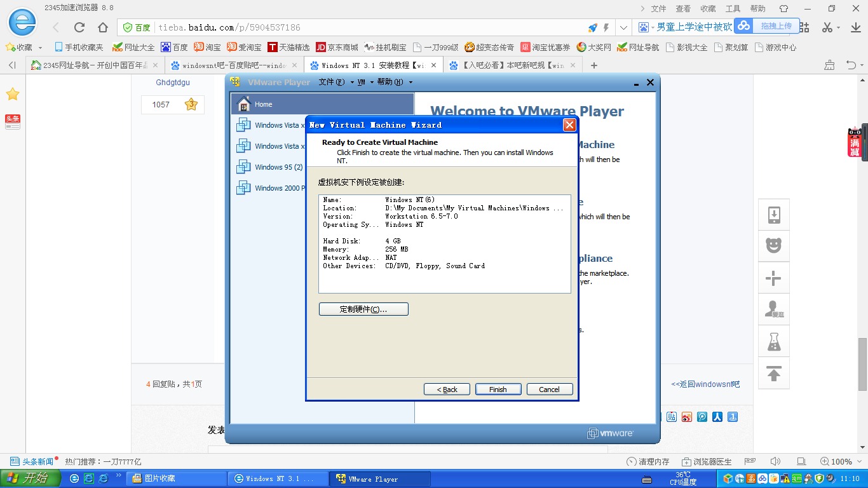Click the VMware Player title bar logo icon
Image resolution: width=868 pixels, height=488 pixels.
235,82
